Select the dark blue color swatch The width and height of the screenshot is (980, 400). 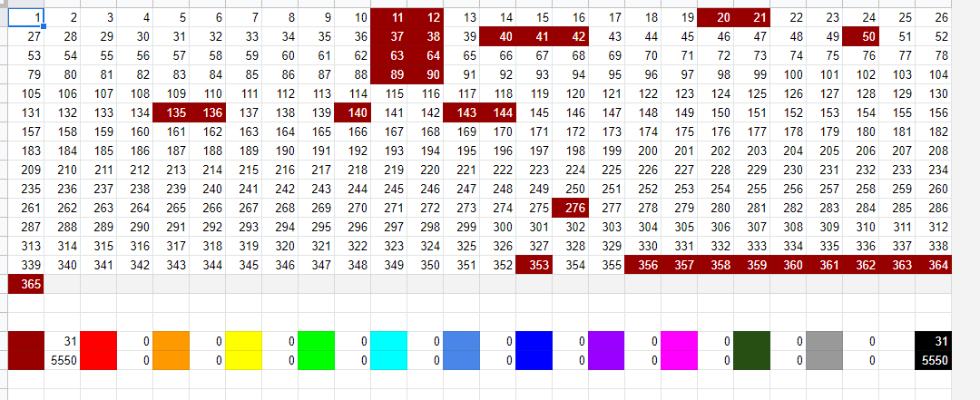tap(534, 351)
